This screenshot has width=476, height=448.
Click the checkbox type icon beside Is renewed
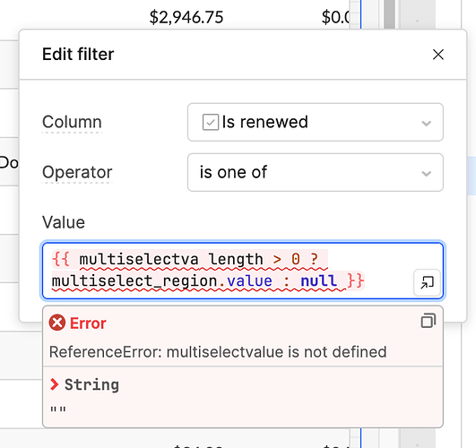tap(211, 123)
